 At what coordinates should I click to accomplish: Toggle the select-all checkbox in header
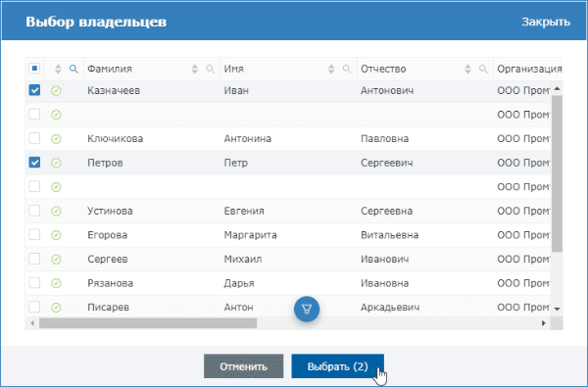[34, 69]
